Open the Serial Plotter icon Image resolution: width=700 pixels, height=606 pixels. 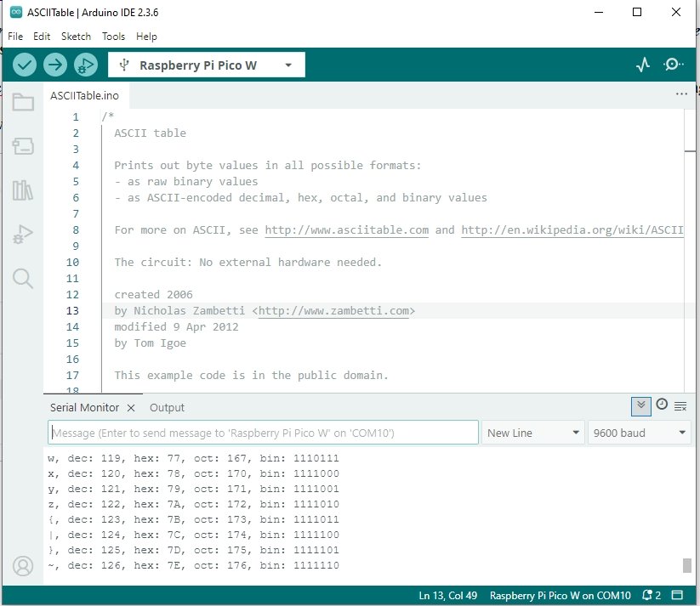click(x=643, y=65)
